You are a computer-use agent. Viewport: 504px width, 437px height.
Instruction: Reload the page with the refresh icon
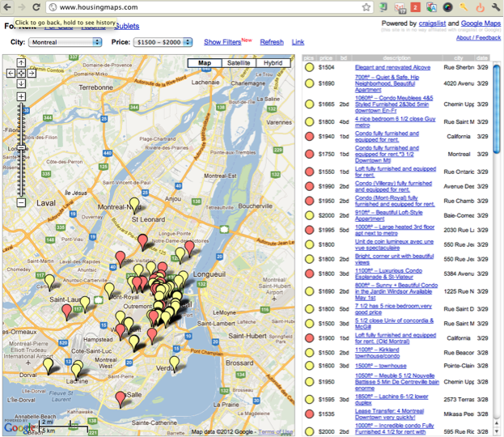pyautogui.click(x=36, y=7)
